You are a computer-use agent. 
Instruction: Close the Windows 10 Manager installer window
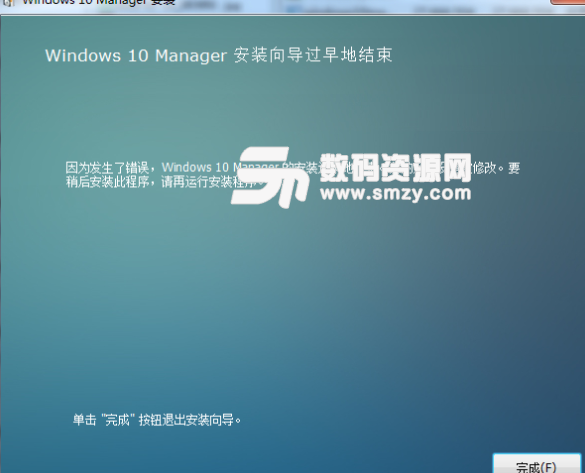(567, 2)
